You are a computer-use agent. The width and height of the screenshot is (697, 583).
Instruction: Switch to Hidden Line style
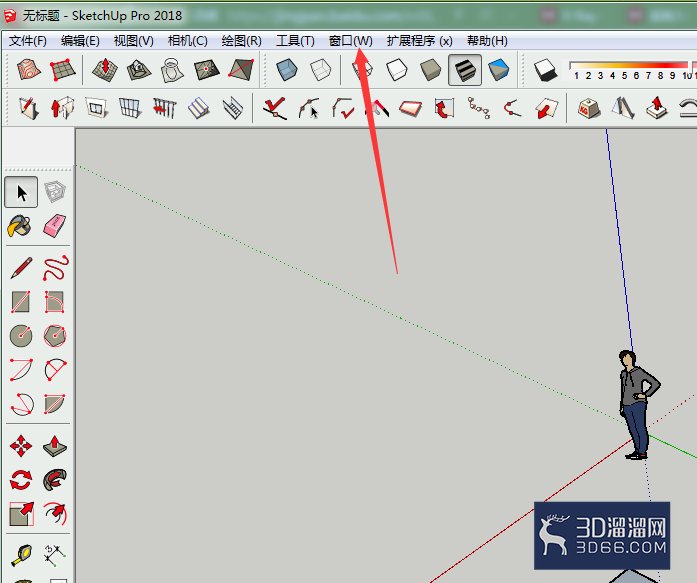coord(397,70)
